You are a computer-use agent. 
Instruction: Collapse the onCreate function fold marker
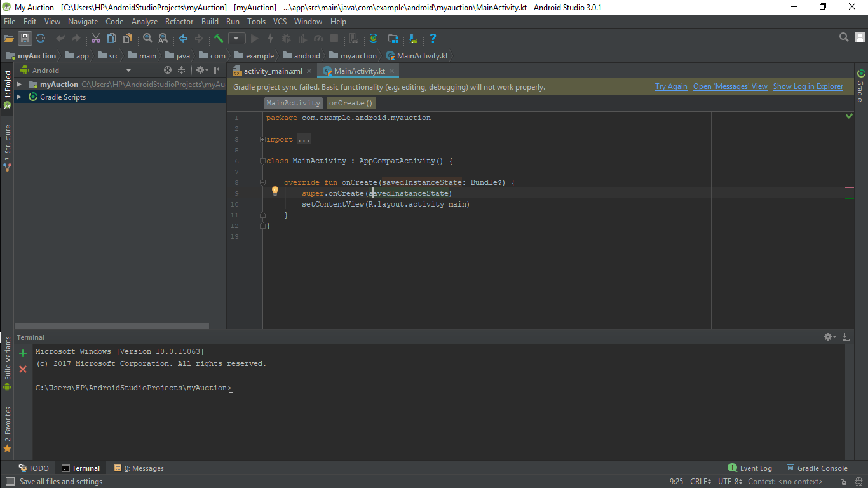[x=262, y=183]
